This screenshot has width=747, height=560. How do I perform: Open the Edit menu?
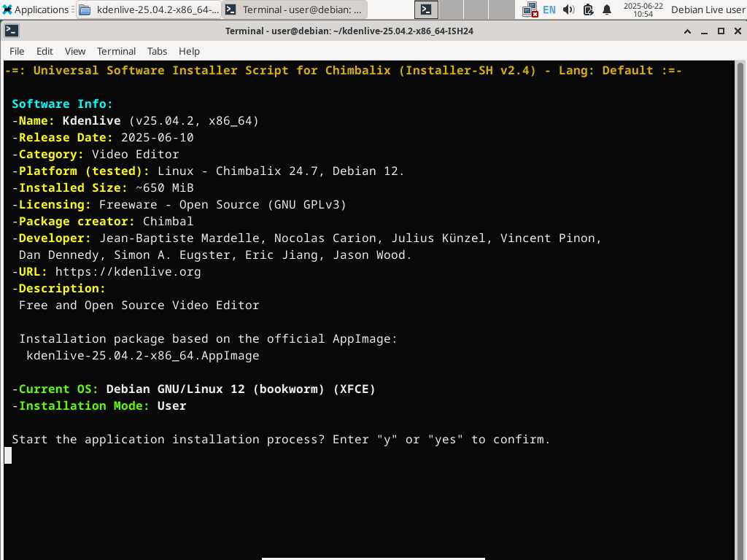(x=44, y=51)
